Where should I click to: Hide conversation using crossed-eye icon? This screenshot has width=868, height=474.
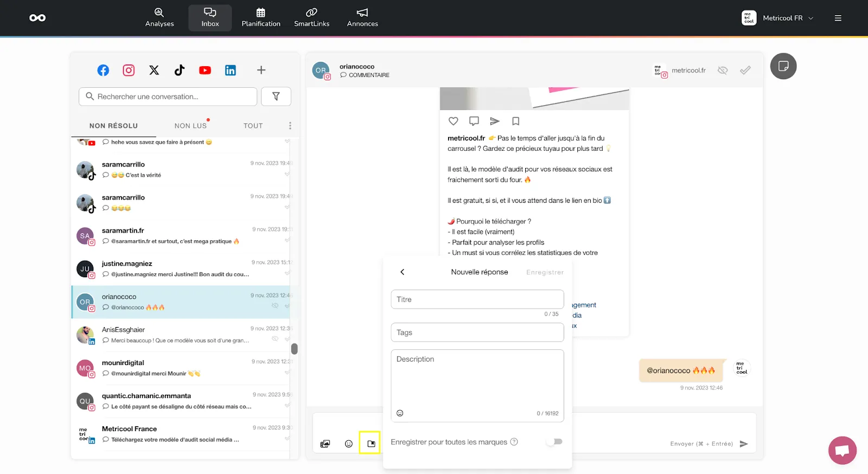point(723,71)
